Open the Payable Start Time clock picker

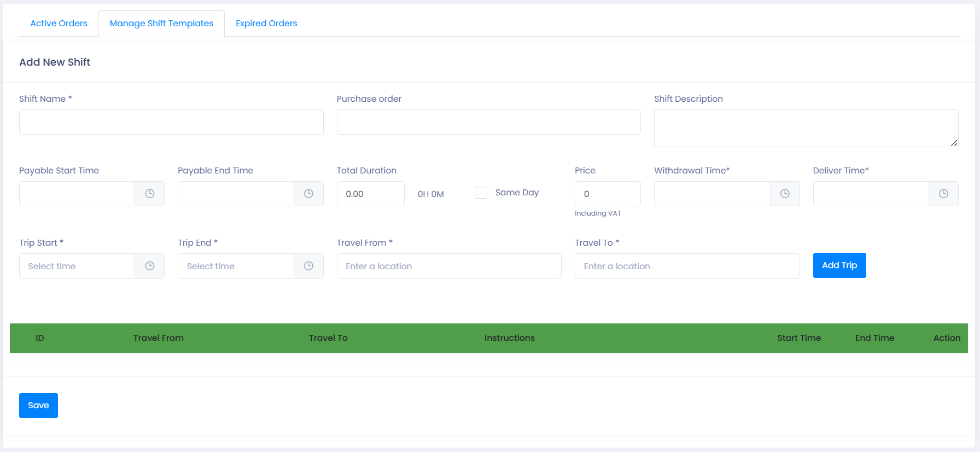[x=150, y=194]
